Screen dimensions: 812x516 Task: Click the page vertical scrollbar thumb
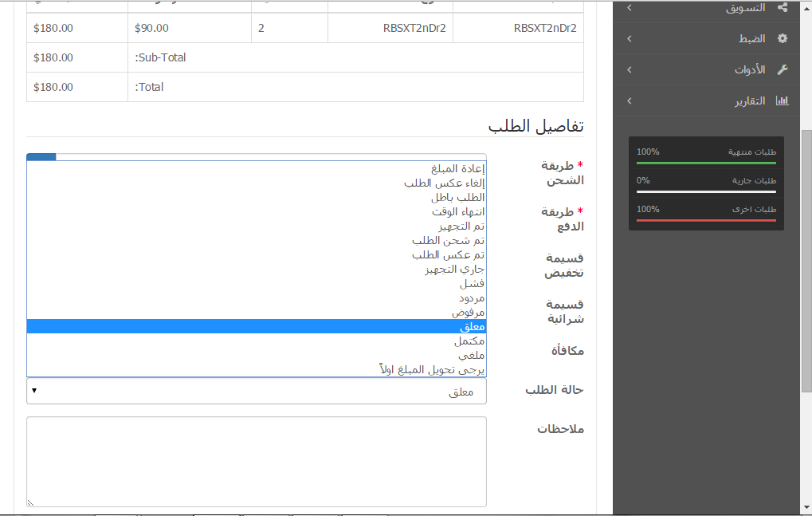(x=806, y=261)
